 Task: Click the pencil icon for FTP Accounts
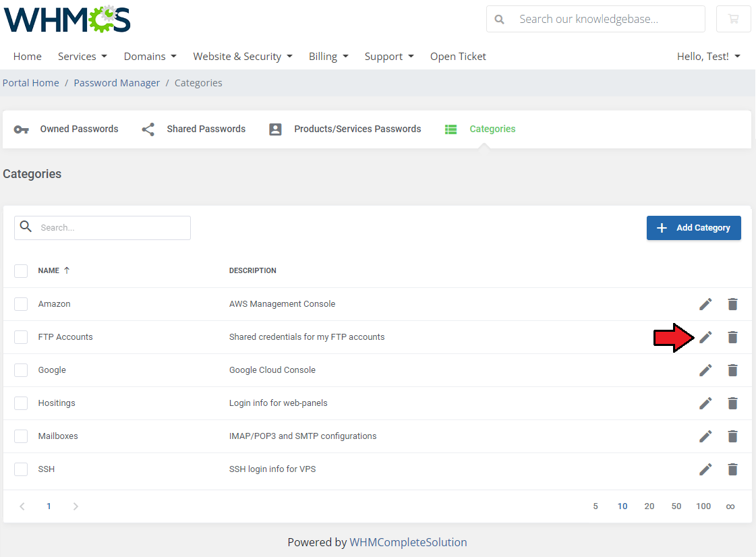(705, 337)
